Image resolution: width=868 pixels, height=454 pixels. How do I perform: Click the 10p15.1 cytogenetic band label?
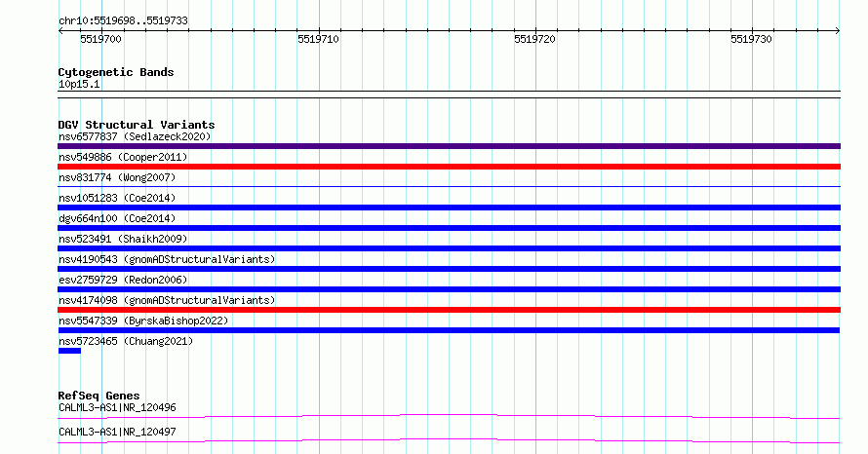tap(79, 84)
